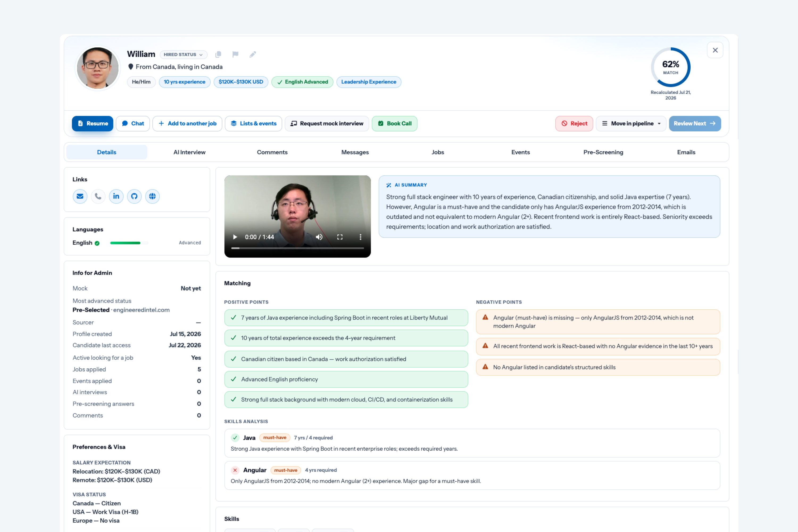Select the Messages tab

pyautogui.click(x=355, y=152)
